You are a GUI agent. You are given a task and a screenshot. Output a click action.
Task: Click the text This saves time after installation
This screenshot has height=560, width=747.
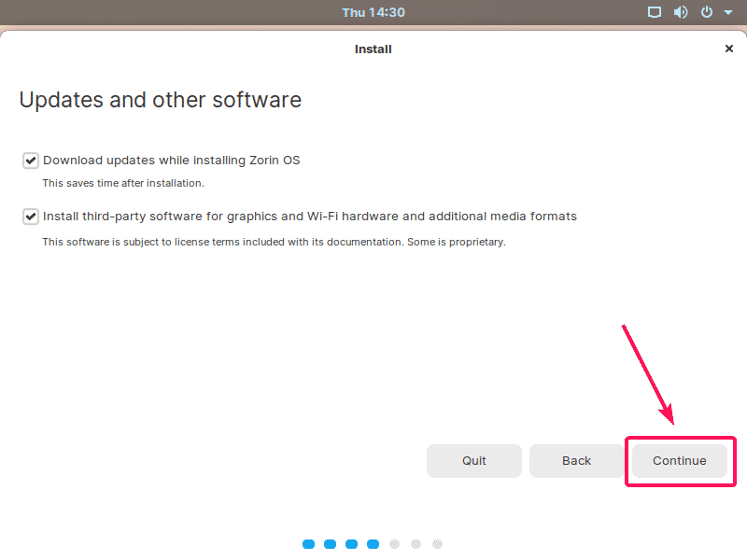click(123, 183)
